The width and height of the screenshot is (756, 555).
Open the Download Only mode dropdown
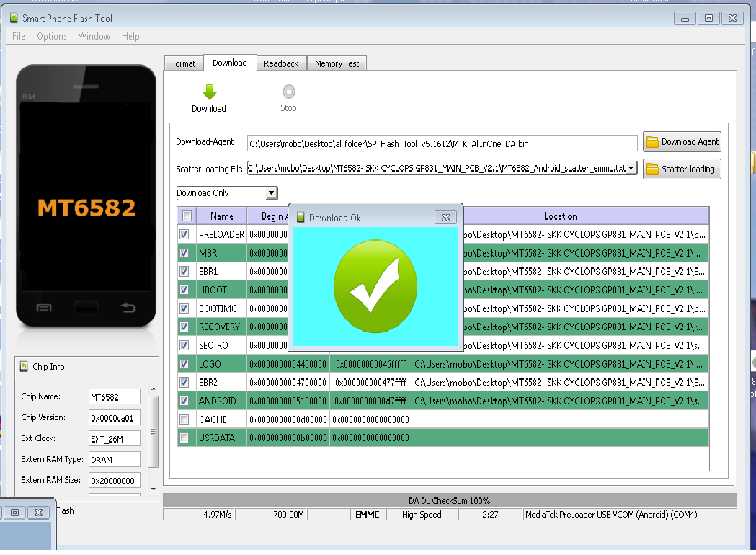[271, 193]
